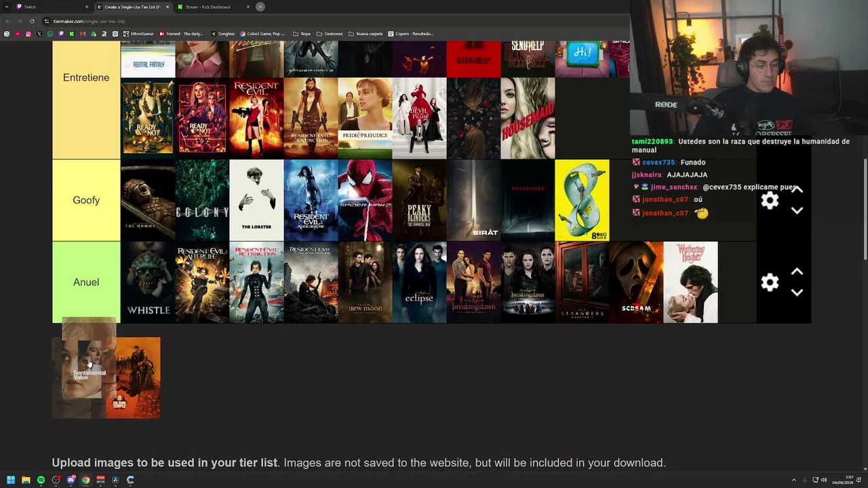The height and width of the screenshot is (488, 868).
Task: Open the notification bell in the tray
Action: point(860,480)
